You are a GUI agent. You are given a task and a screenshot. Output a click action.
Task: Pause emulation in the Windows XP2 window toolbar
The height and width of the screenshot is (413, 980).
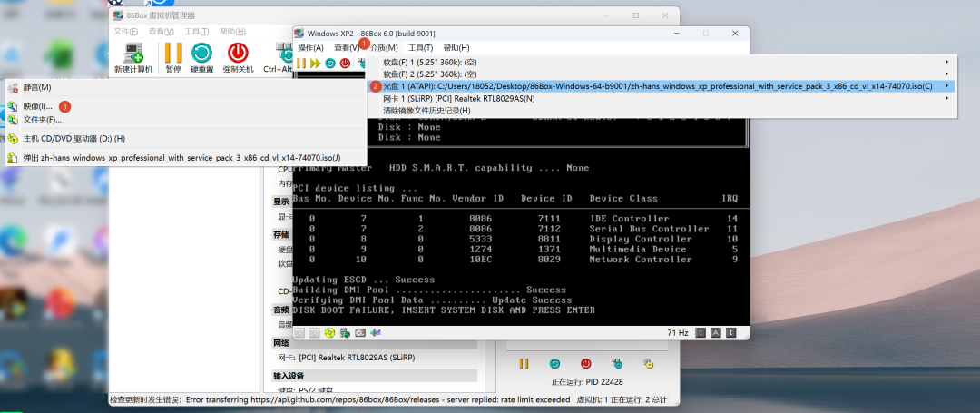coord(301,64)
